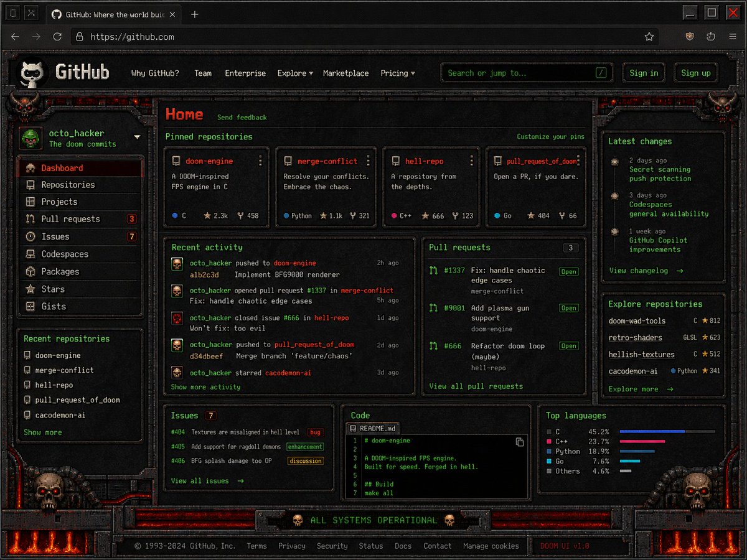Click View all issues link
Image resolution: width=747 pixels, height=560 pixels.
(x=207, y=481)
